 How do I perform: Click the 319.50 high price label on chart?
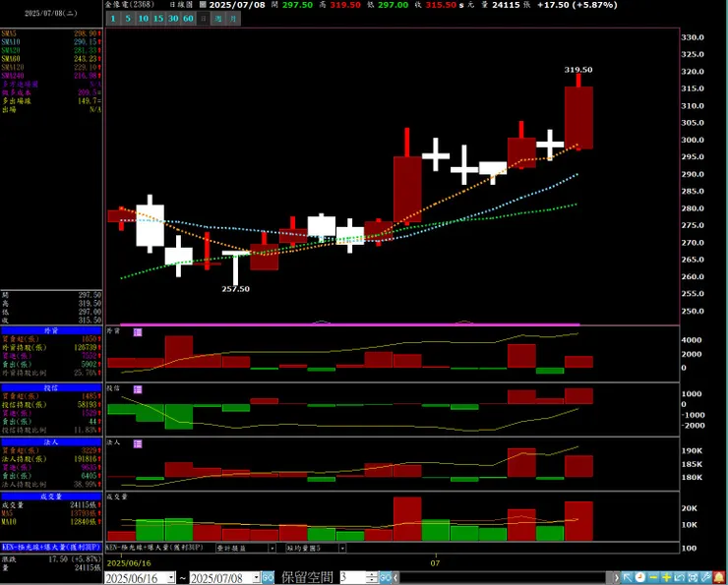[578, 70]
